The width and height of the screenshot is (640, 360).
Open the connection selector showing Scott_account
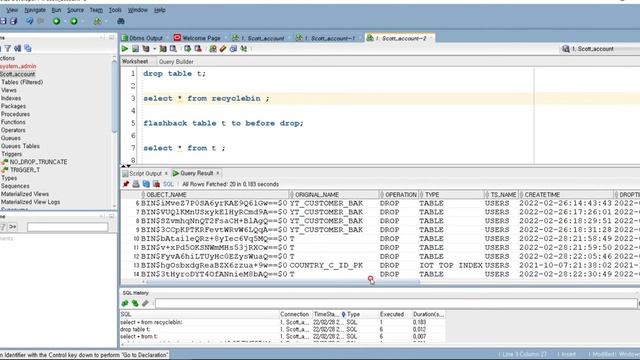(x=600, y=49)
